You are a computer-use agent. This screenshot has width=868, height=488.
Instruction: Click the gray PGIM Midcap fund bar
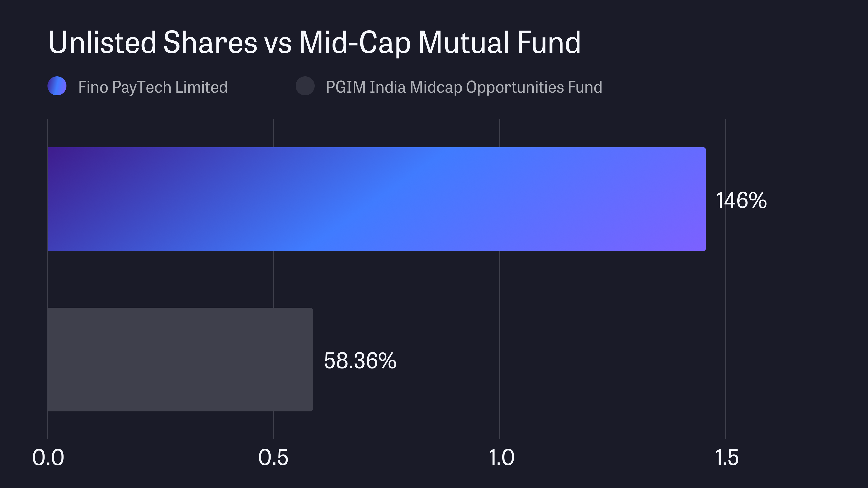pos(180,359)
